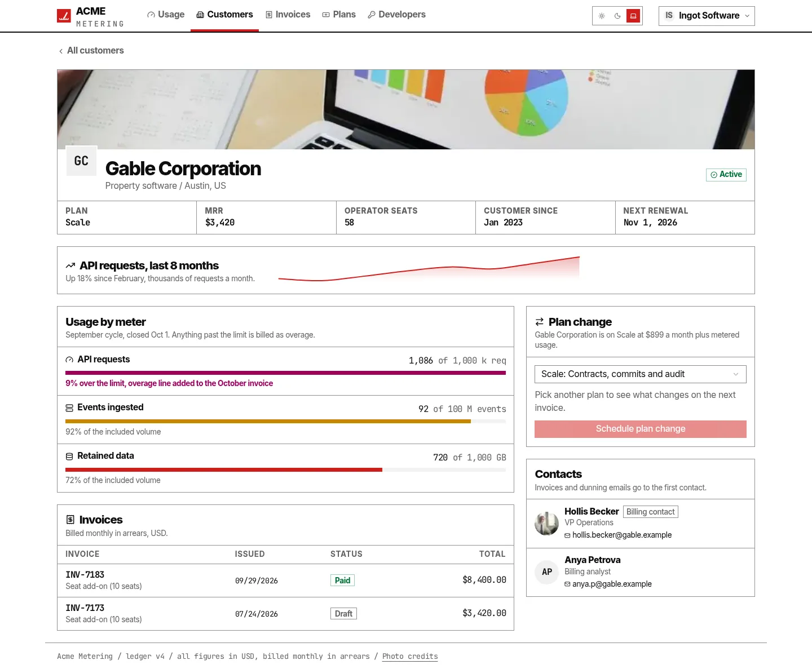Image resolution: width=812 pixels, height=669 pixels.
Task: Click the $3,420.00 invoice total
Action: (x=484, y=613)
